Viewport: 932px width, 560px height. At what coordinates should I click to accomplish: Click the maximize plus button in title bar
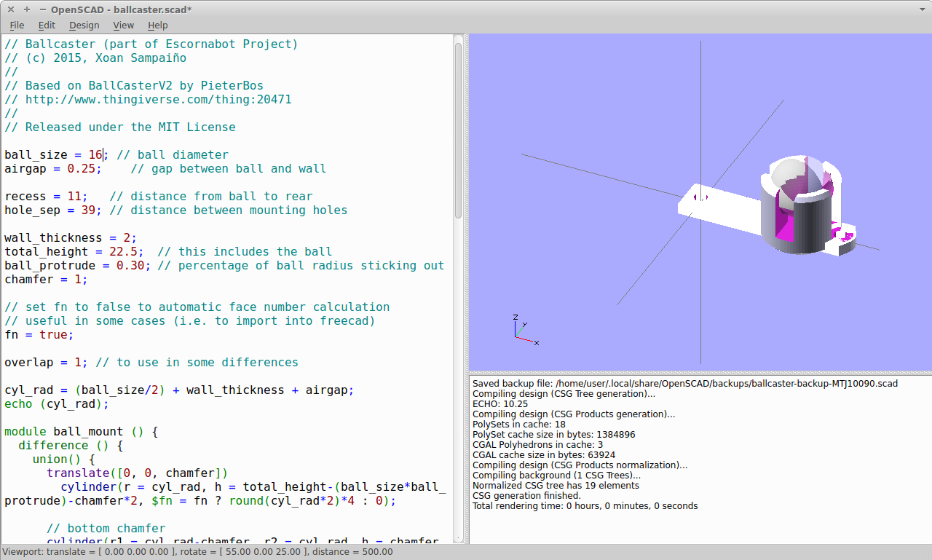[27, 9]
